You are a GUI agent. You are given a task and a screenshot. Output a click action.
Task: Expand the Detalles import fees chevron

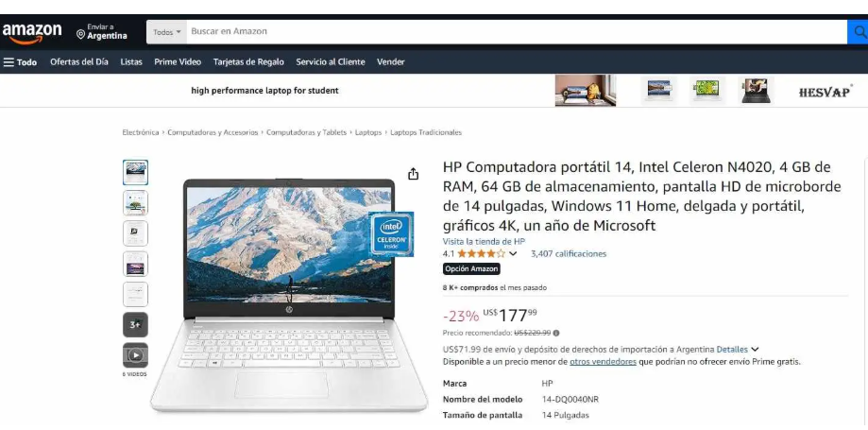(x=755, y=350)
